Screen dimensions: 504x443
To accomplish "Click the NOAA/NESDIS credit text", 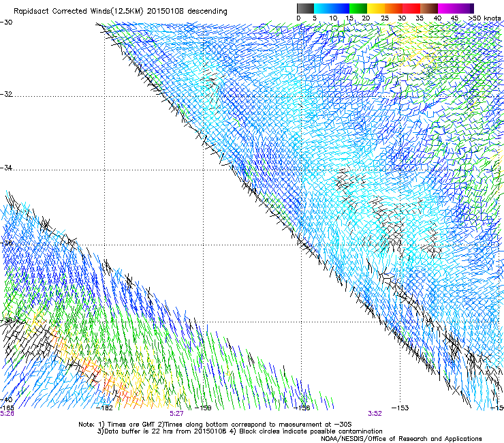I will [401, 439].
